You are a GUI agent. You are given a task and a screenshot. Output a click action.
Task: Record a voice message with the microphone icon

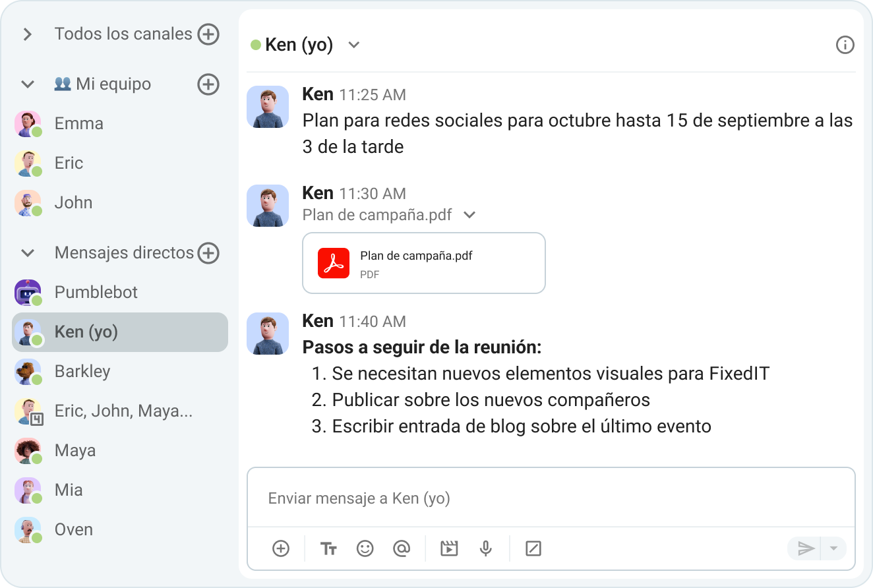click(486, 548)
